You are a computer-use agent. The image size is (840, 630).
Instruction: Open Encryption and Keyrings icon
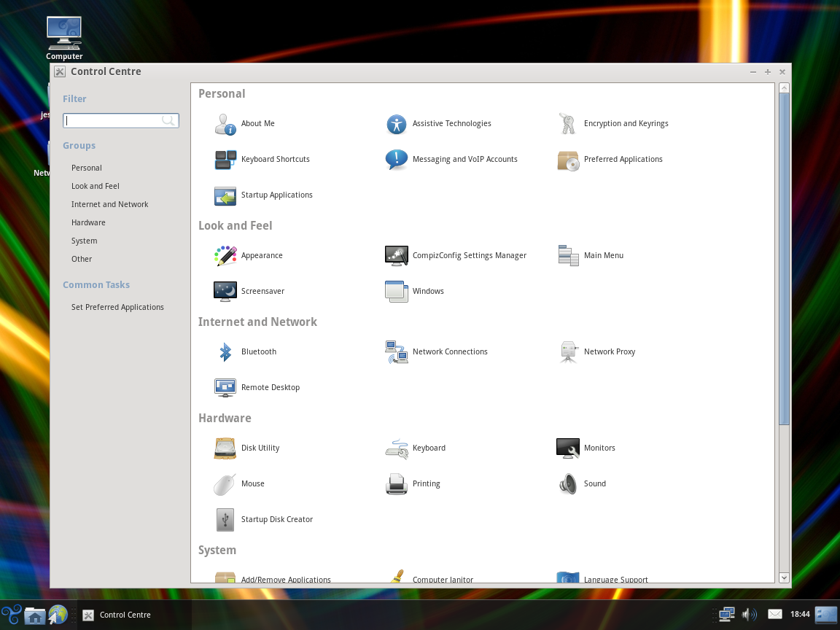click(x=567, y=124)
